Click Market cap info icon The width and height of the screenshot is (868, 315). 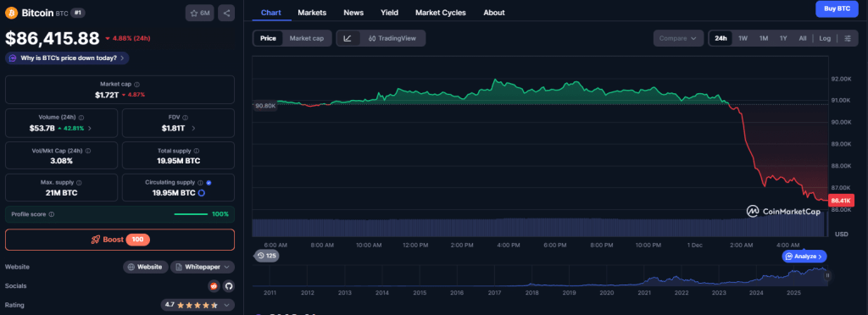(136, 84)
